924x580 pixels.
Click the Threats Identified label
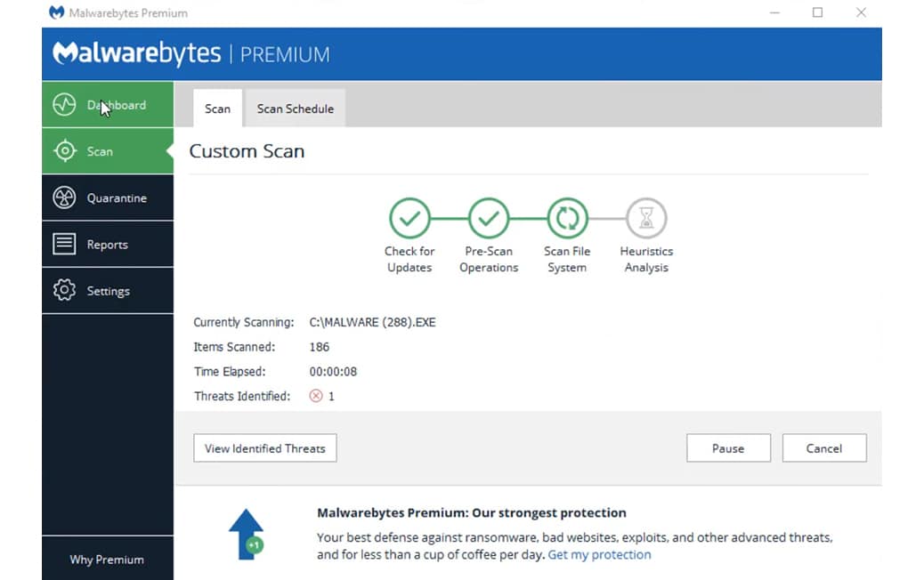(242, 396)
